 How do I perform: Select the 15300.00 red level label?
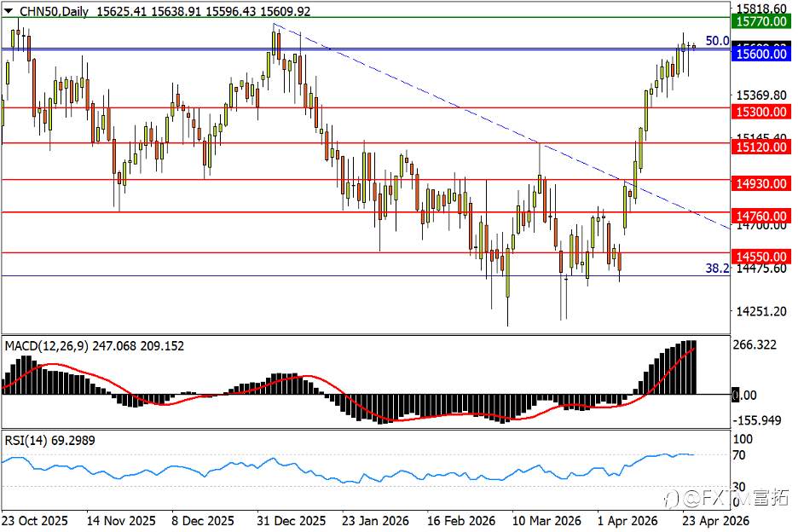click(761, 112)
